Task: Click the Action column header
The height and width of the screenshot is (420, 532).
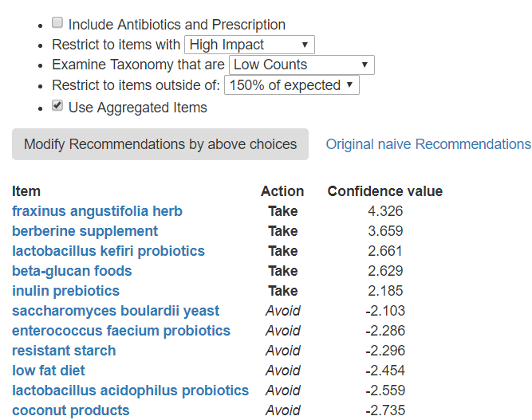Action: coord(282,191)
